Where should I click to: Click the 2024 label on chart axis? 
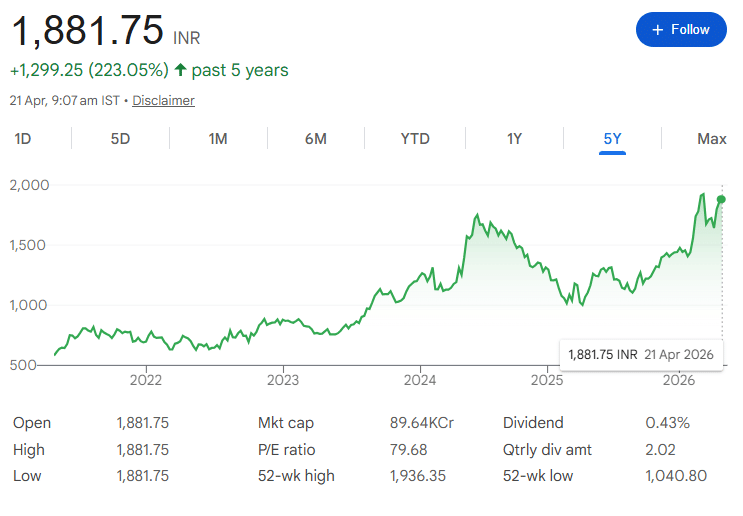[420, 381]
